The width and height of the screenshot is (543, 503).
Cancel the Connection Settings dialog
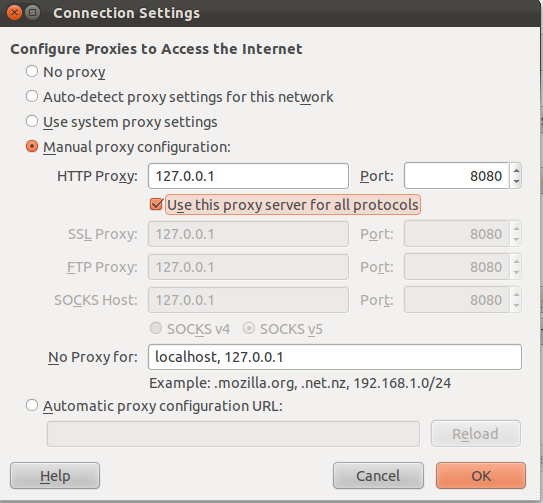378,476
